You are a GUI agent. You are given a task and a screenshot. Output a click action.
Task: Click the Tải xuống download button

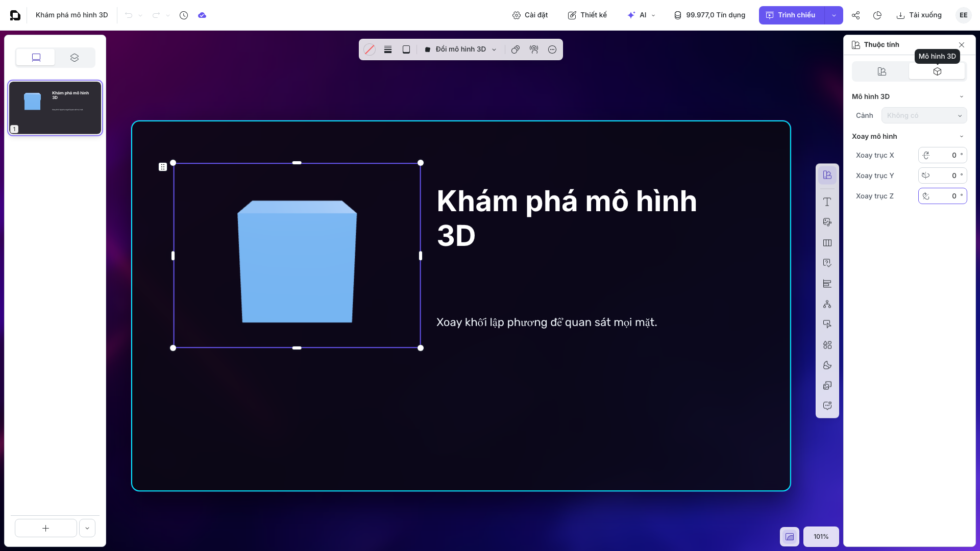[x=919, y=15]
